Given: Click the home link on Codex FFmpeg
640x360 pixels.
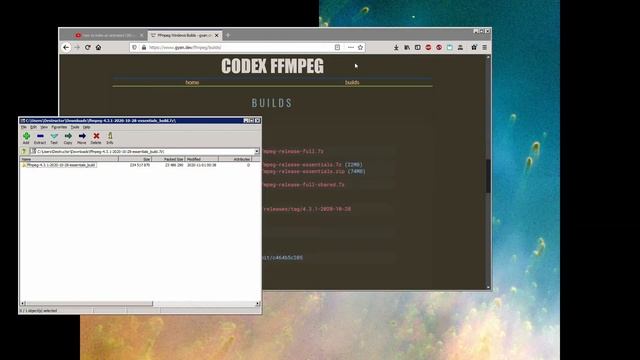Looking at the screenshot, I should click(x=192, y=82).
